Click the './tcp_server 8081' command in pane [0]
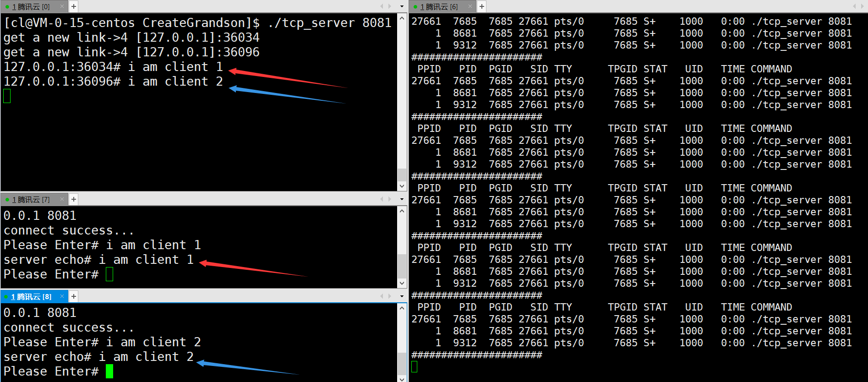The height and width of the screenshot is (382, 868). click(x=329, y=23)
